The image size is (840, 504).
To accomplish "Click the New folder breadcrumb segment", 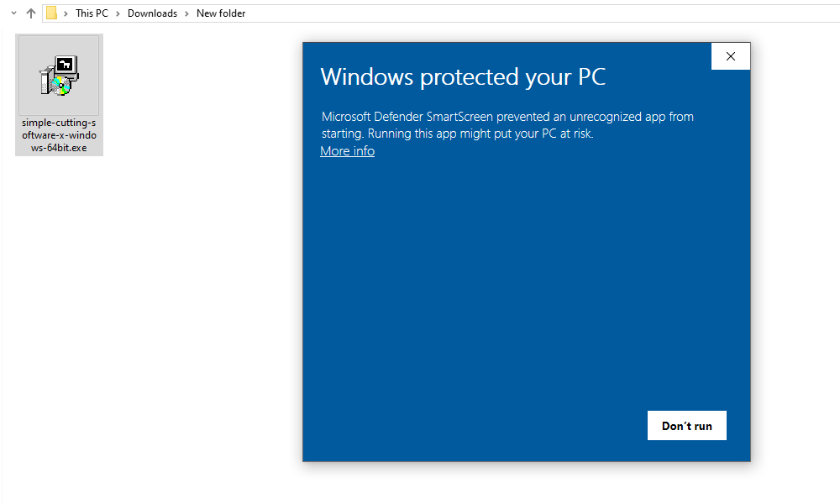I will [221, 13].
